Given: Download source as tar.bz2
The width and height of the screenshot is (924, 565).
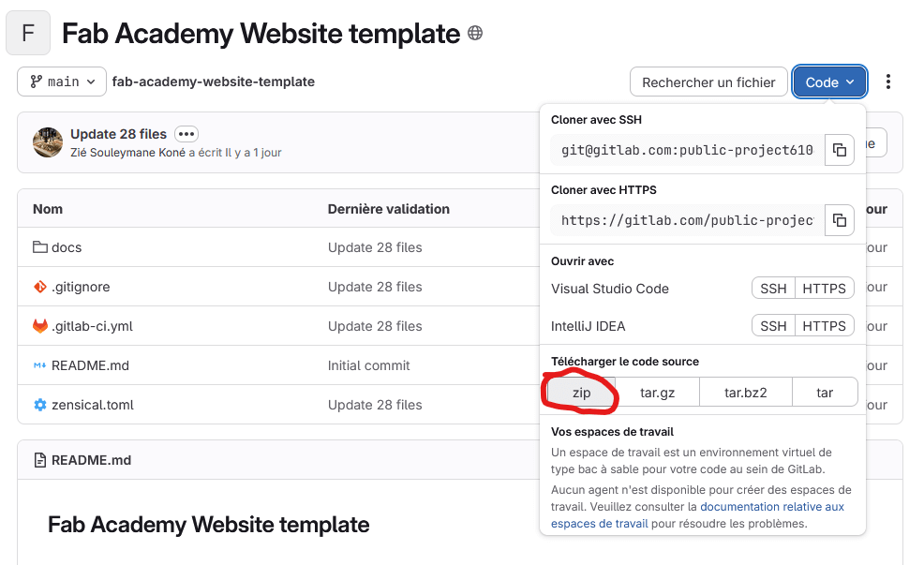Looking at the screenshot, I should pyautogui.click(x=746, y=393).
